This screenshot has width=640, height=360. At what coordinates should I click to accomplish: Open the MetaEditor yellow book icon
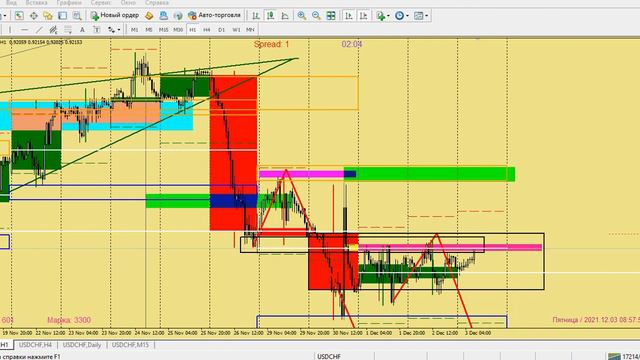click(x=149, y=16)
